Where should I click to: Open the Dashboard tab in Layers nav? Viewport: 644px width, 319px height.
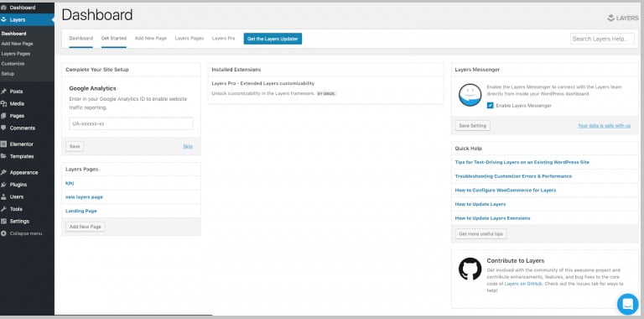click(80, 39)
